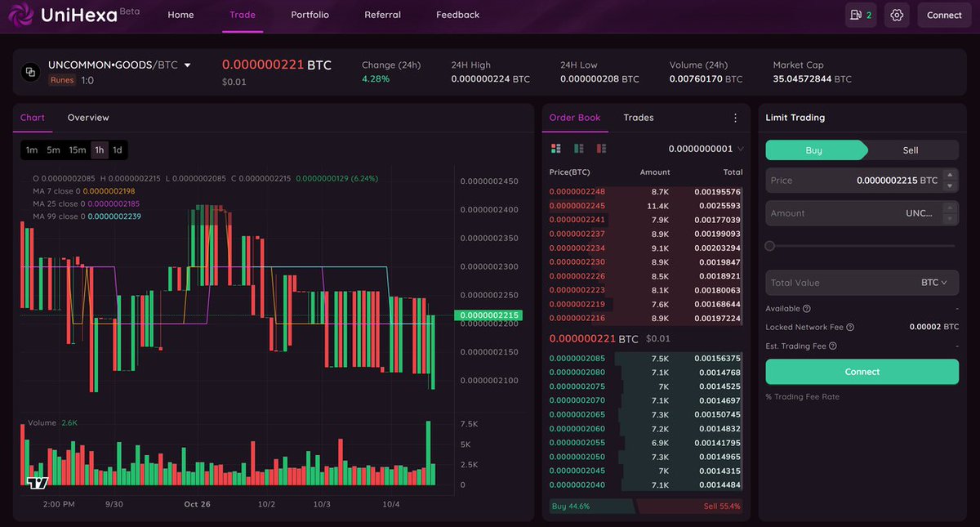The width and height of the screenshot is (980, 527).
Task: Open the gas fee indicator showing 2
Action: (861, 15)
